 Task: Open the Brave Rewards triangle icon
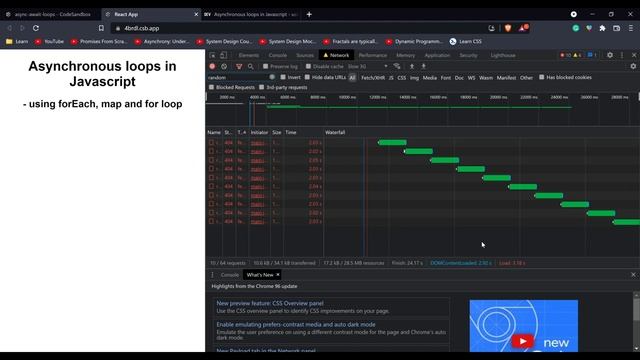(523, 28)
